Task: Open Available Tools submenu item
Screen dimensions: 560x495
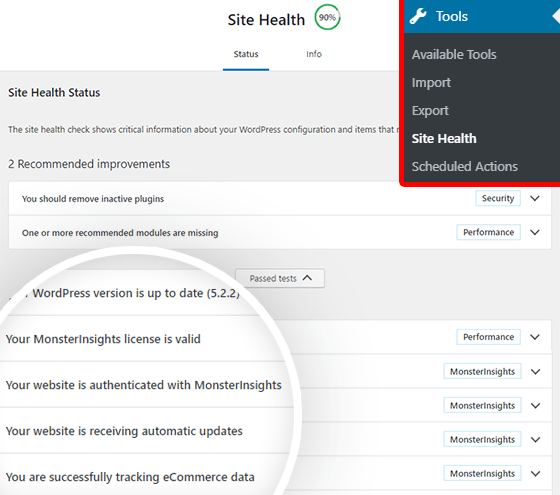Action: [x=454, y=55]
